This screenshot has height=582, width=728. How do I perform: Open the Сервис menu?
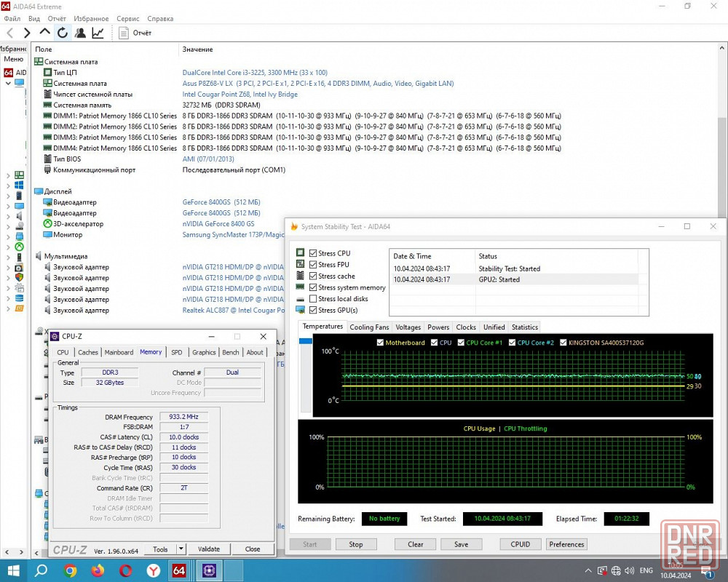pyautogui.click(x=128, y=18)
